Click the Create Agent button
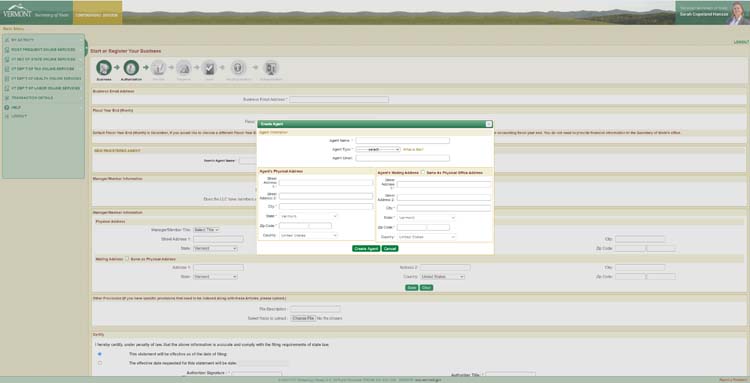Image resolution: width=750 pixels, height=383 pixels. 366,249
